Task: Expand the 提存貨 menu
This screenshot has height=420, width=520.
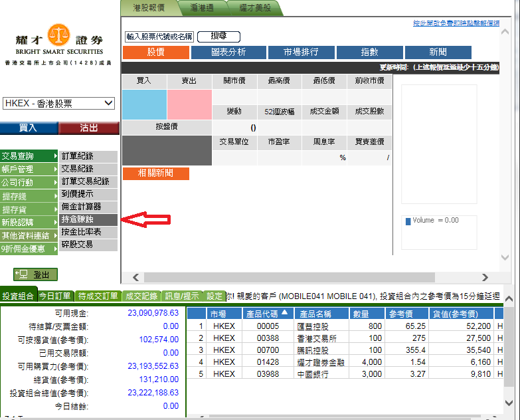Action: coord(29,209)
